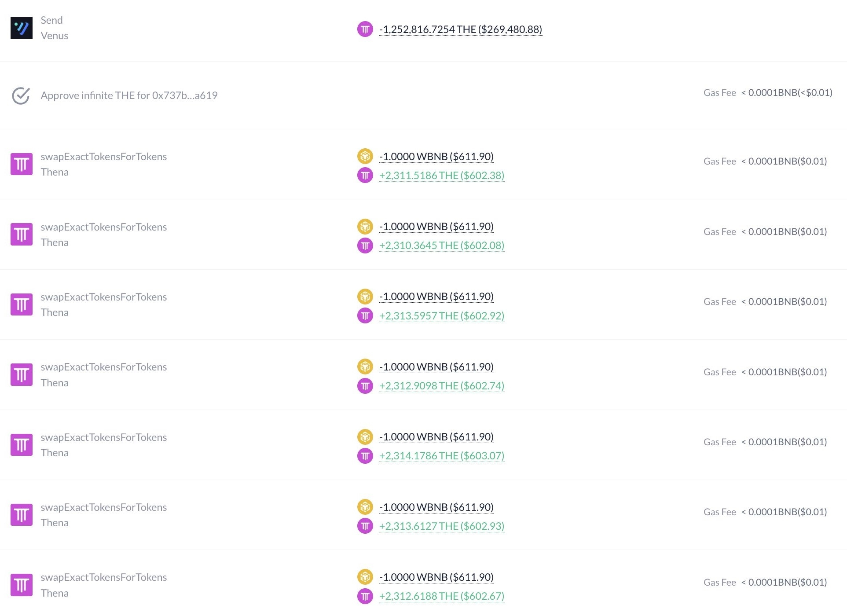The height and width of the screenshot is (616, 847).
Task: Open the +2,313.6127 THE ($602.93) link
Action: pos(441,526)
